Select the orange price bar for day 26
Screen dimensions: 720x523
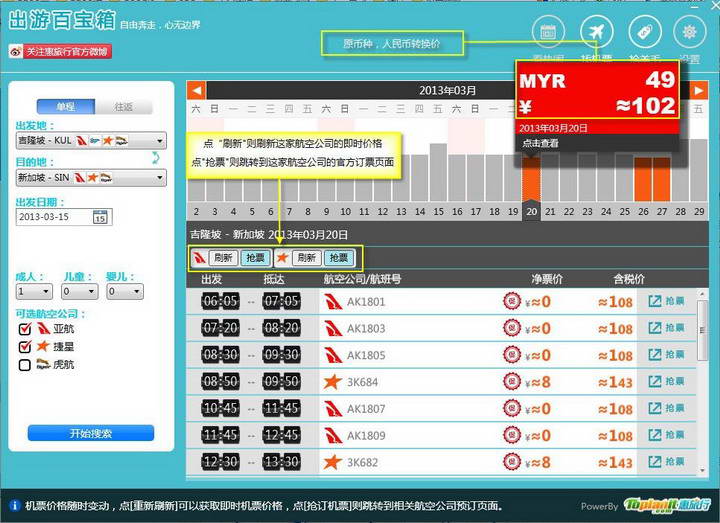pyautogui.click(x=642, y=179)
